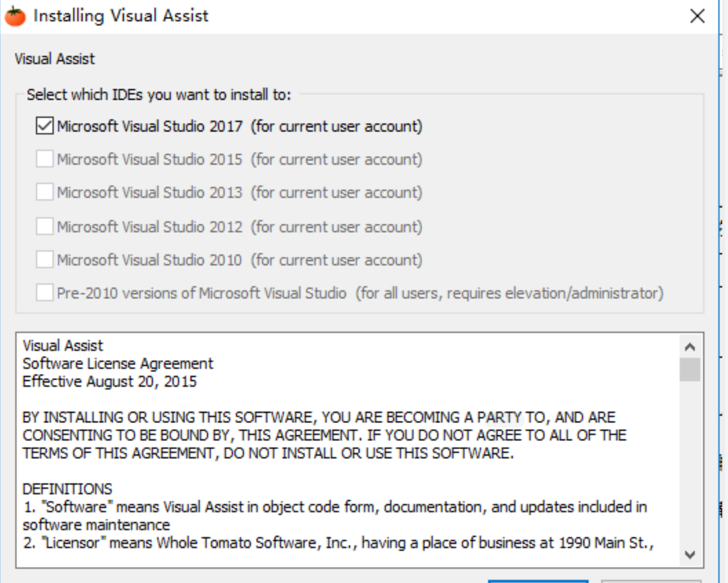Click the tomato icon in the title bar

15,16
